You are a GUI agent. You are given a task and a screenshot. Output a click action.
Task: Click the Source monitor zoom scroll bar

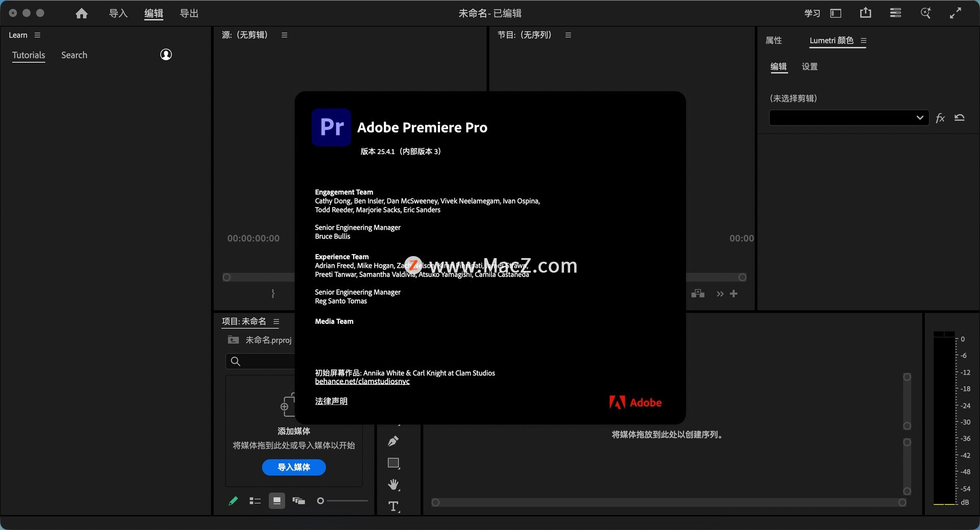coord(258,277)
